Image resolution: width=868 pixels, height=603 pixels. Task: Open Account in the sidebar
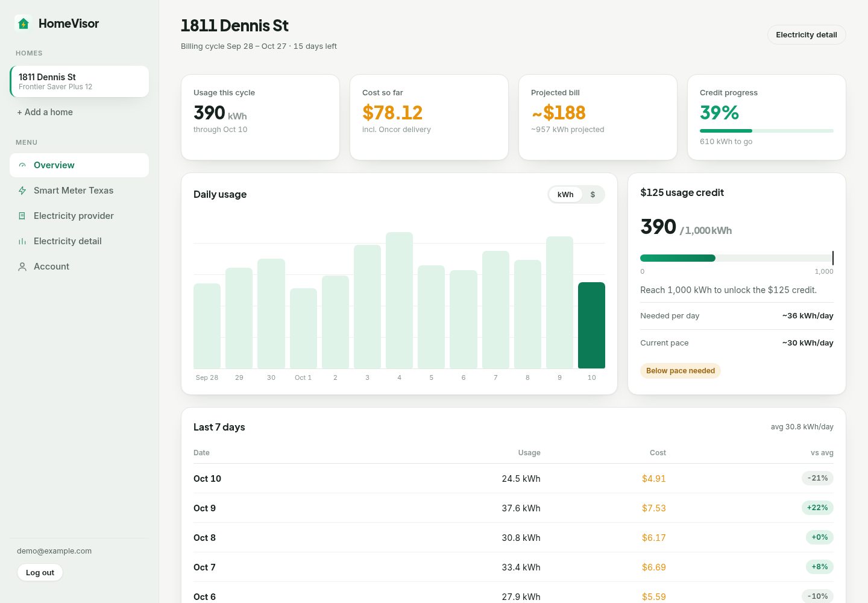79,267
